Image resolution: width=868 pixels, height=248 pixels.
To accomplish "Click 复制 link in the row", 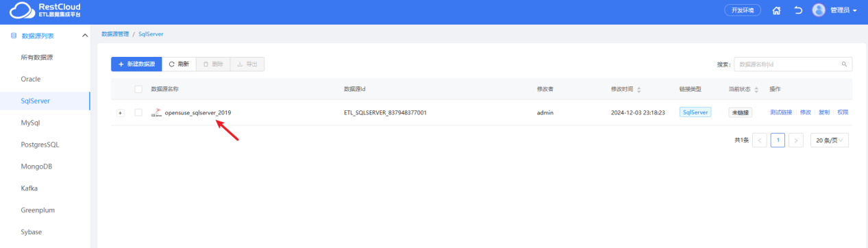I will point(824,112).
